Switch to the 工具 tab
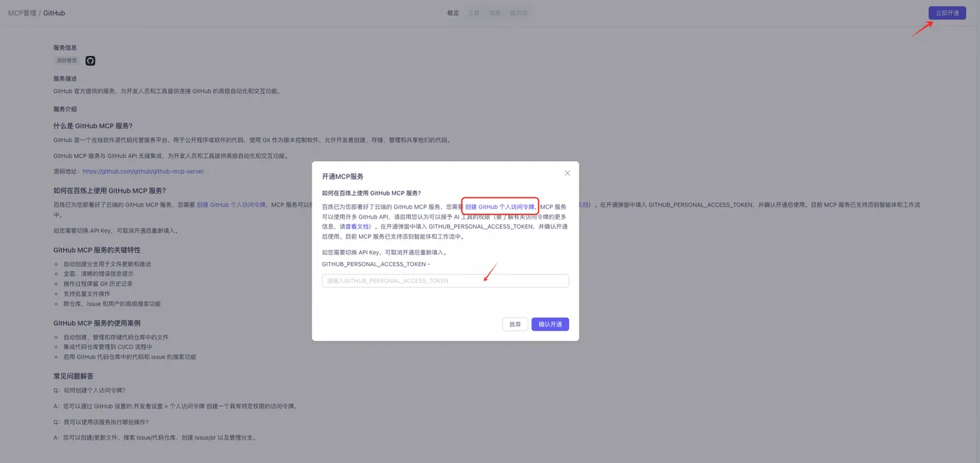 474,13
